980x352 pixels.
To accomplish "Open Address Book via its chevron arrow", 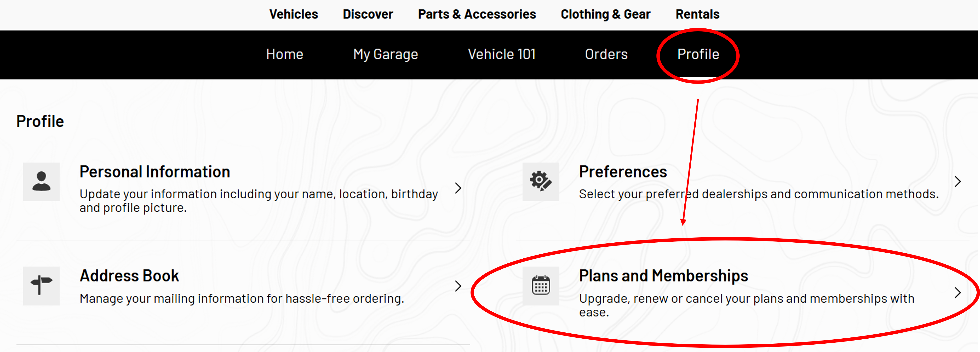I will tap(458, 286).
